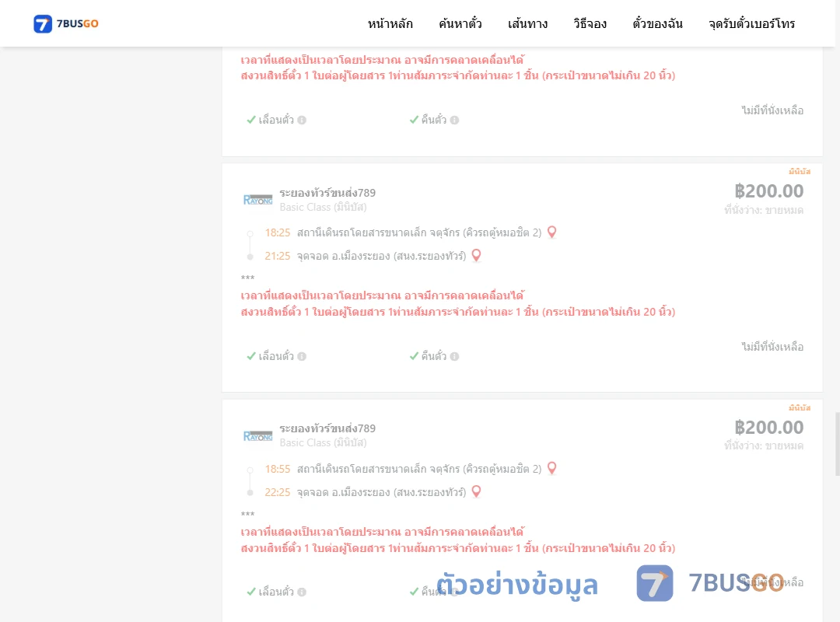Click ระยองทัวร์ขนส่ง789 name in 18:25 card
Screen dimensions: 840x622
click(x=327, y=193)
